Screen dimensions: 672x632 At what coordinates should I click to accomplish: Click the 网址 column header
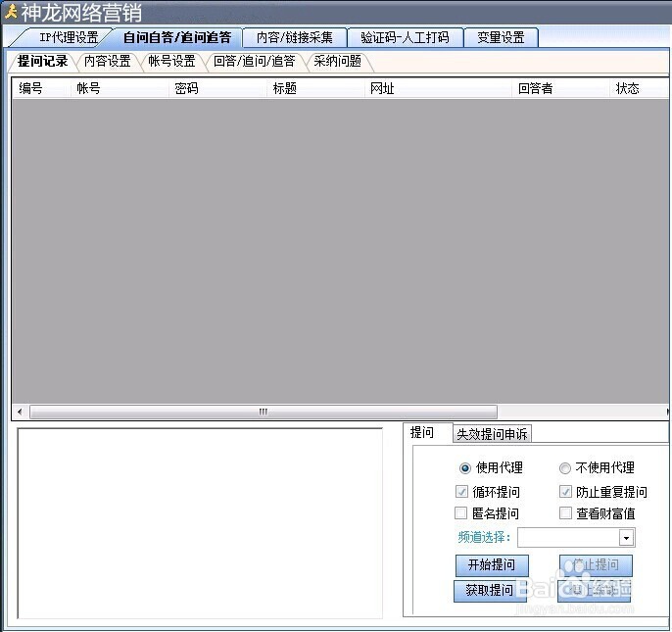click(438, 88)
